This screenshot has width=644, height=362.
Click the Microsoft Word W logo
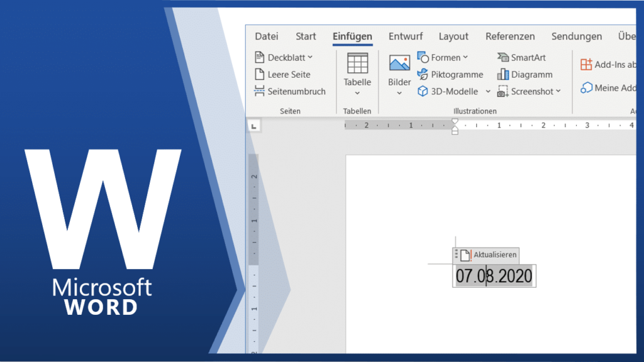tap(103, 209)
